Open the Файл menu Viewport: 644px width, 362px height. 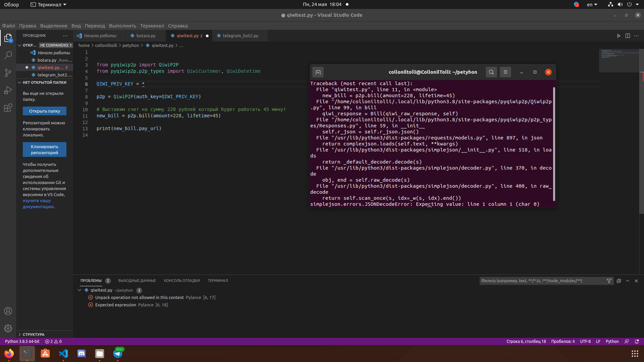point(8,26)
